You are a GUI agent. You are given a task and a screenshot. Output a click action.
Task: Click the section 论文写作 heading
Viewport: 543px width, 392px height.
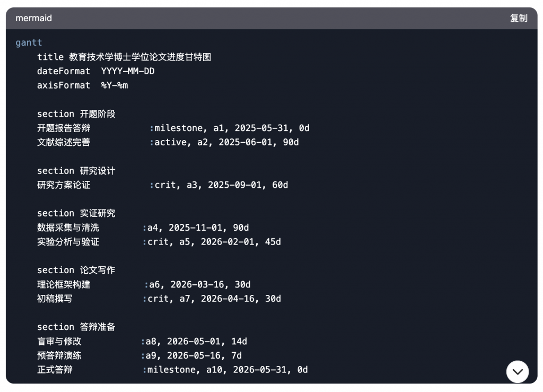[76, 270]
